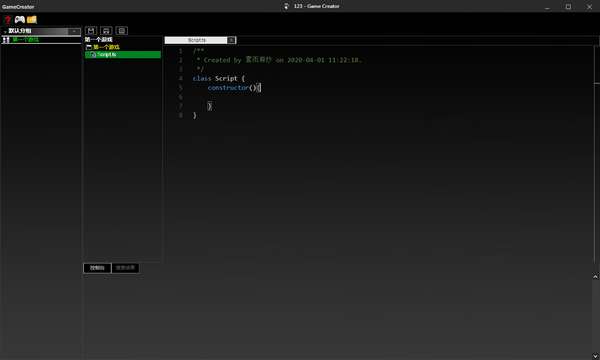The image size is (600, 360).
Task: Click the red question mark help icon
Action: pyautogui.click(x=8, y=20)
